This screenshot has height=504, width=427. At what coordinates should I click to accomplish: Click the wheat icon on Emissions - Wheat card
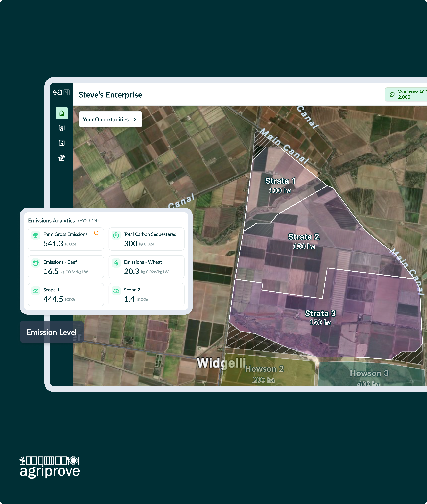point(116,263)
